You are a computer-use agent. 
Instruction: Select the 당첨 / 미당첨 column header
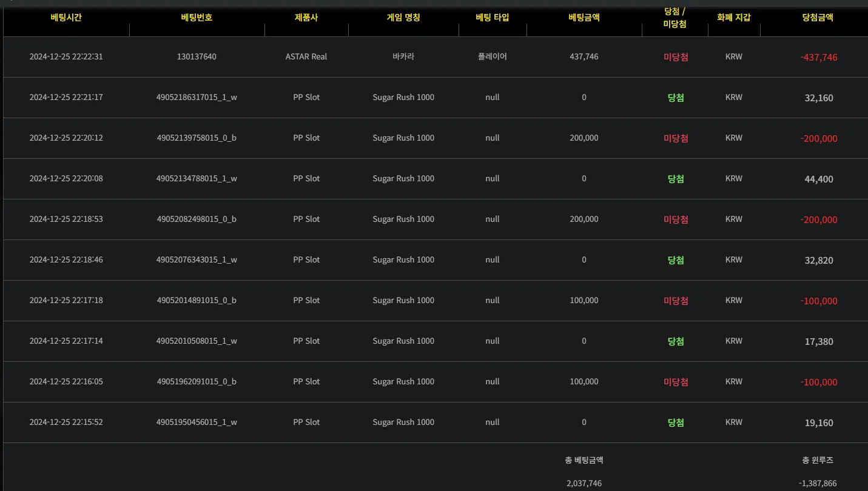point(675,18)
